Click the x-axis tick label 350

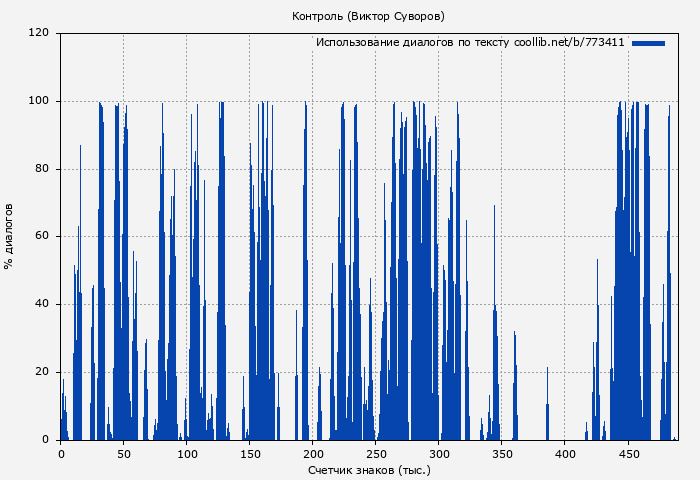[x=502, y=454]
